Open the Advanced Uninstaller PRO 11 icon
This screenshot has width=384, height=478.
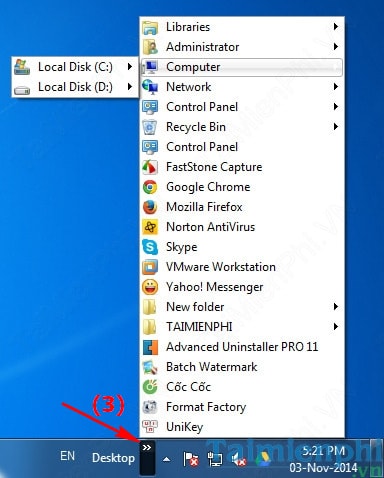[x=150, y=347]
